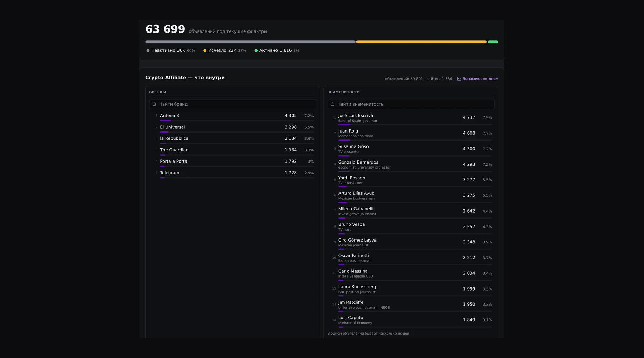Click the объявлений: 59 801 · сайтов: 1 586 counter

pos(419,79)
